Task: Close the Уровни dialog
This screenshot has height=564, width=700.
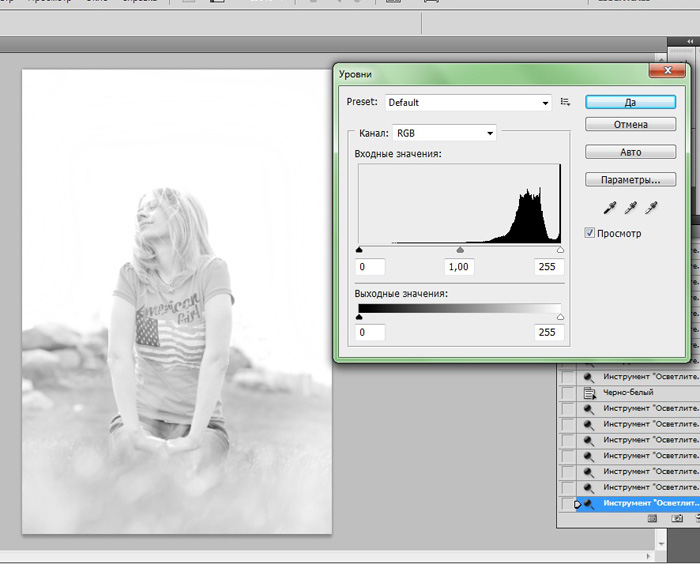Action: 667,71
